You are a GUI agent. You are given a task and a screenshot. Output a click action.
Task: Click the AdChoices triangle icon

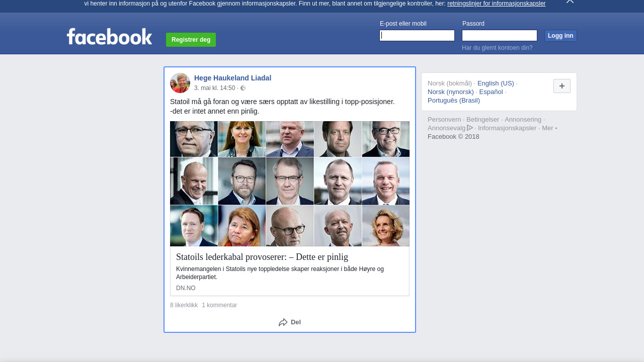(470, 128)
